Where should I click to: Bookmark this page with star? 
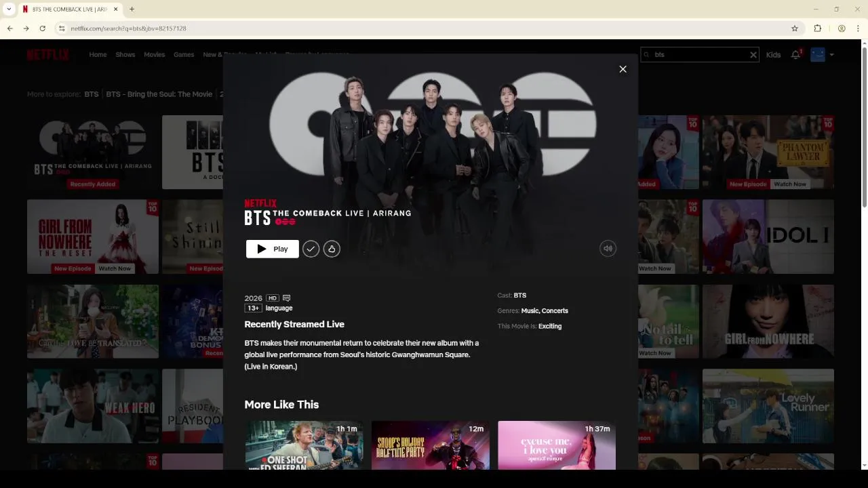coord(795,28)
